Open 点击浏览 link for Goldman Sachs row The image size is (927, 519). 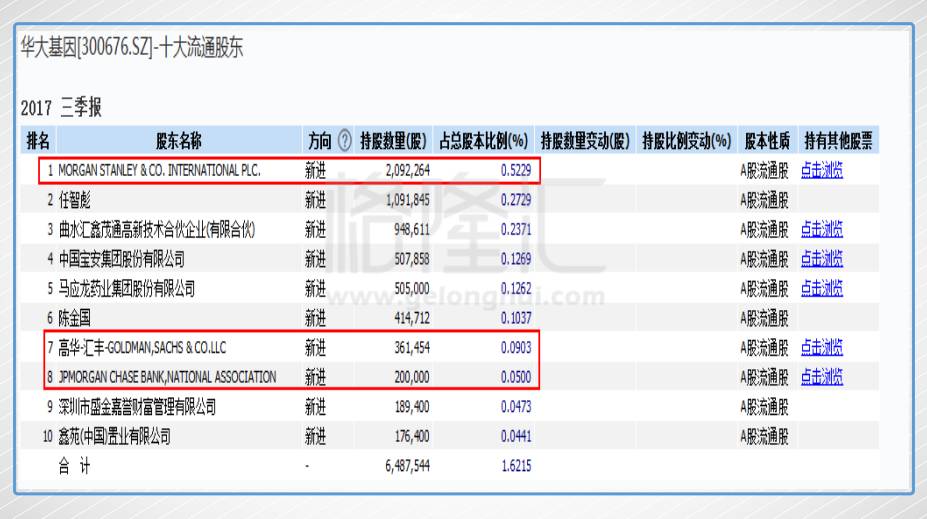(821, 348)
